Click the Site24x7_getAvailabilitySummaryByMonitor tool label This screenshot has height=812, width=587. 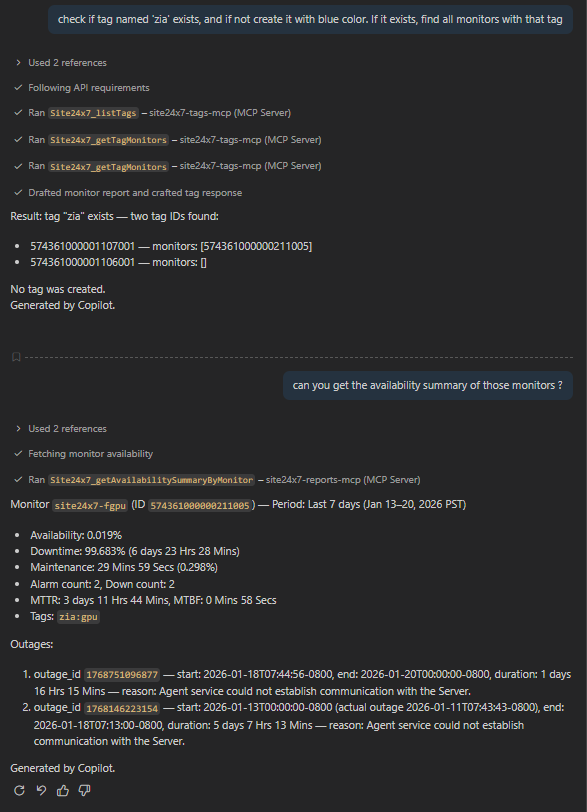tap(151, 480)
